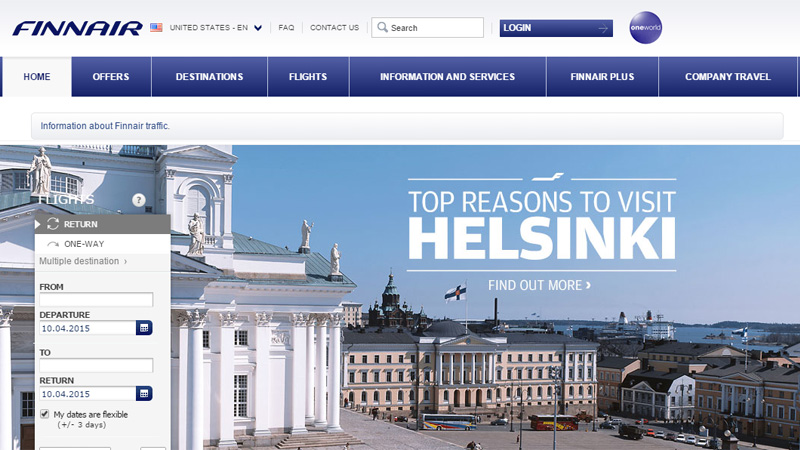The height and width of the screenshot is (450, 800).
Task: Click the To destination input field
Action: (x=96, y=365)
